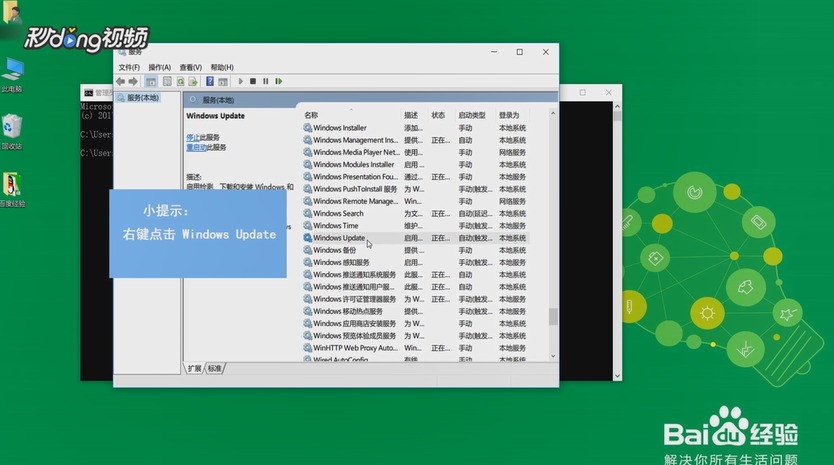This screenshot has width=834, height=465.
Task: Select the Windows Installer service icon
Action: pyautogui.click(x=307, y=128)
